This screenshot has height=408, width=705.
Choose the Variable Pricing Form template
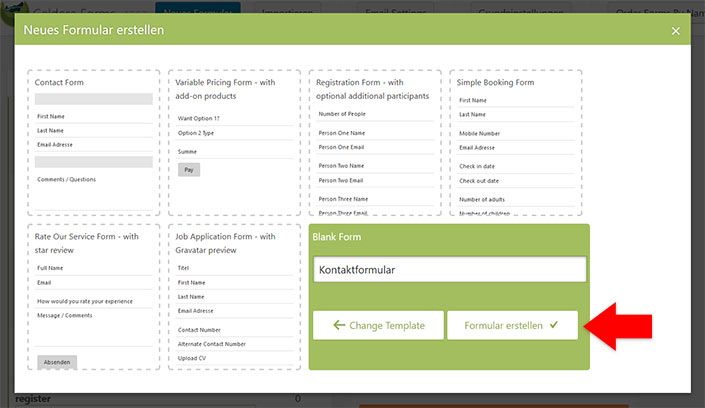(234, 143)
